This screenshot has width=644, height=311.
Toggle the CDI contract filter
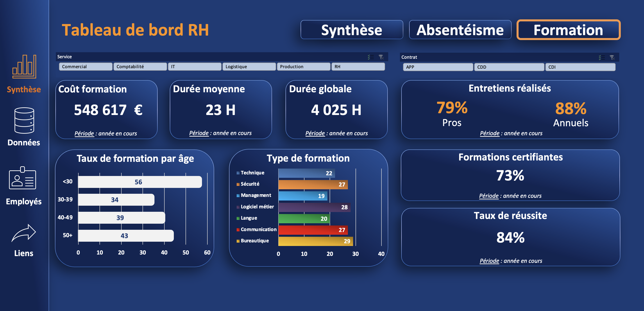(580, 67)
